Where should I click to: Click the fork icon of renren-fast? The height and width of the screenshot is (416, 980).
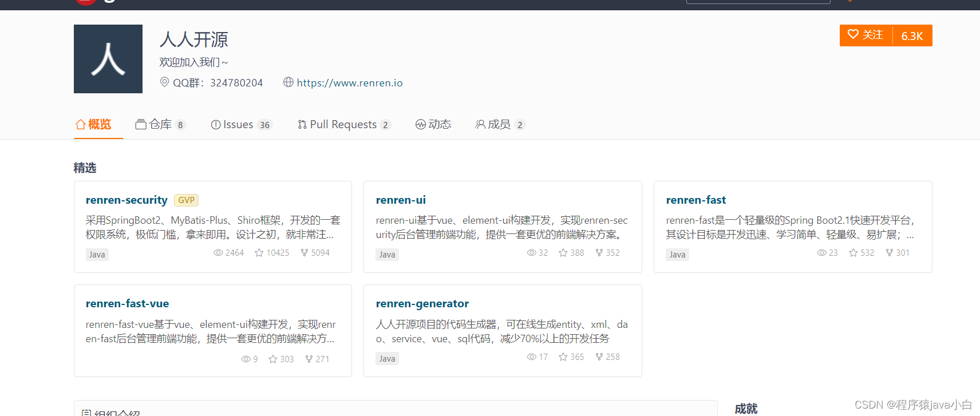[x=890, y=252]
